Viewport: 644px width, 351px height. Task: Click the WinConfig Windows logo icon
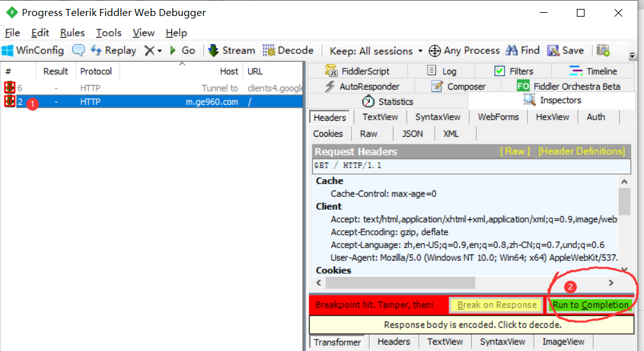coord(8,51)
